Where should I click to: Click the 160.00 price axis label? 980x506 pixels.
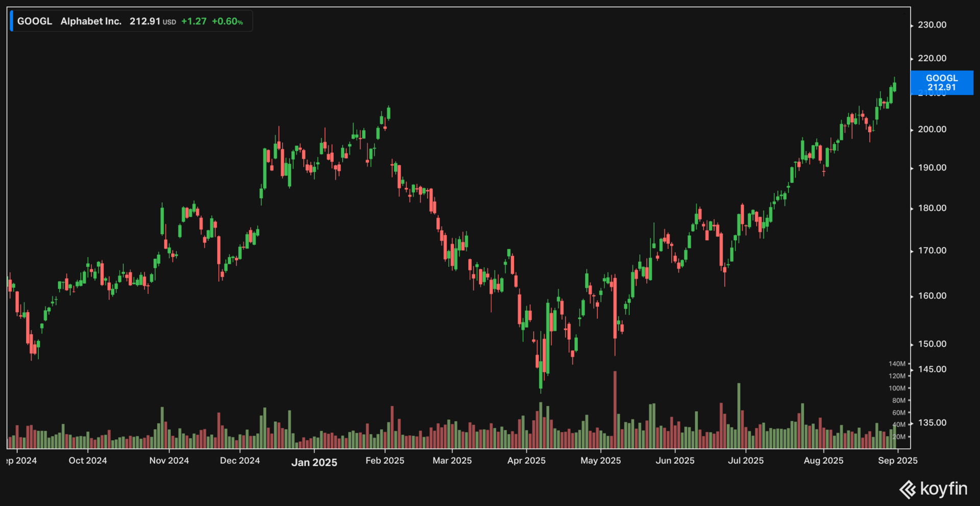[x=932, y=296]
